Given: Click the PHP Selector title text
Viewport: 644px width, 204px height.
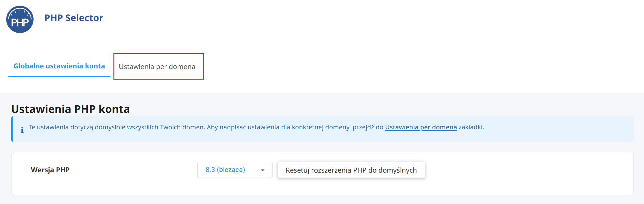Looking at the screenshot, I should coord(74,18).
